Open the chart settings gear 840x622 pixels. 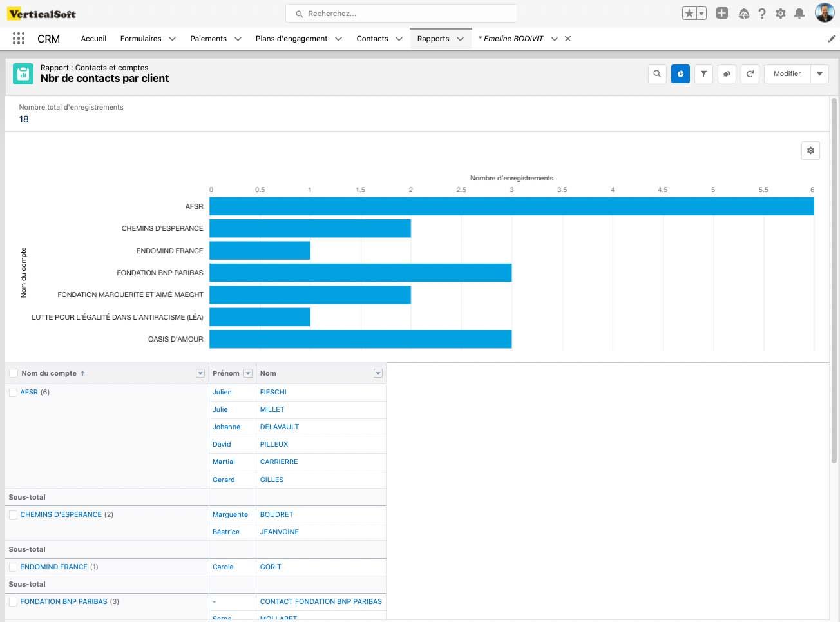click(810, 150)
